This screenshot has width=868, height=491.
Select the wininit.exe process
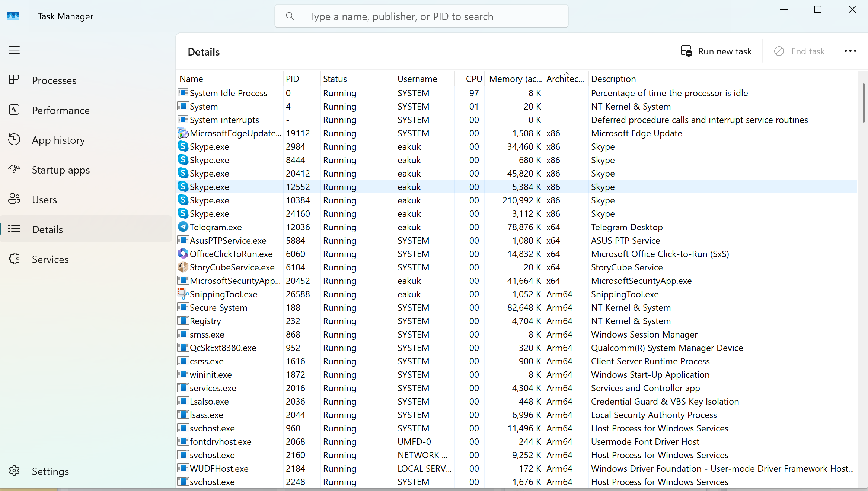(517, 374)
